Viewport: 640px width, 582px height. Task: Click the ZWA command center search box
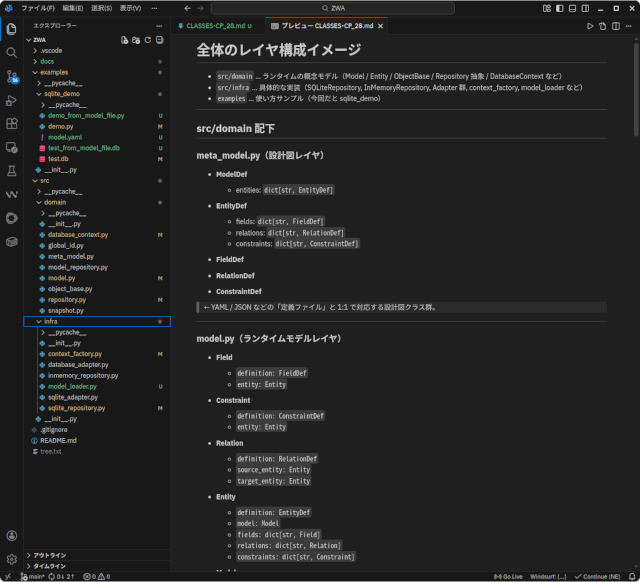[x=322, y=8]
